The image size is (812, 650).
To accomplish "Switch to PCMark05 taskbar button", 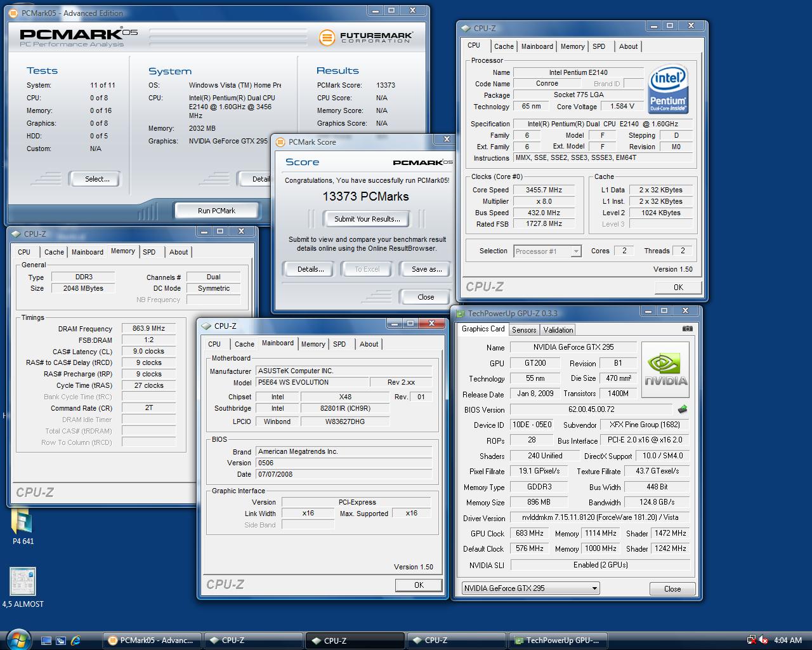I will pos(152,640).
